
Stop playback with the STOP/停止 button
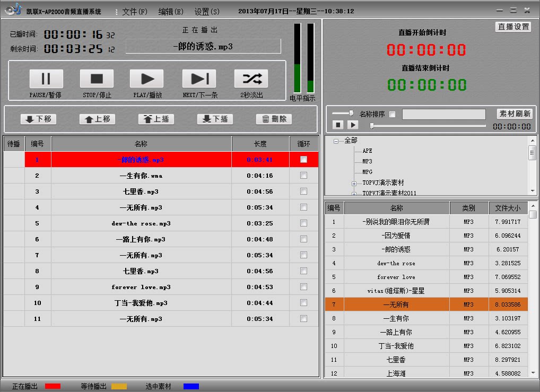[x=97, y=79]
